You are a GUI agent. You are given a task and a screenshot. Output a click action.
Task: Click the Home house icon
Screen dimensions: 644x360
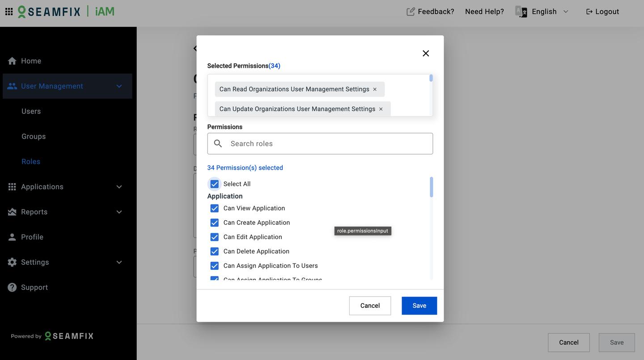point(12,61)
